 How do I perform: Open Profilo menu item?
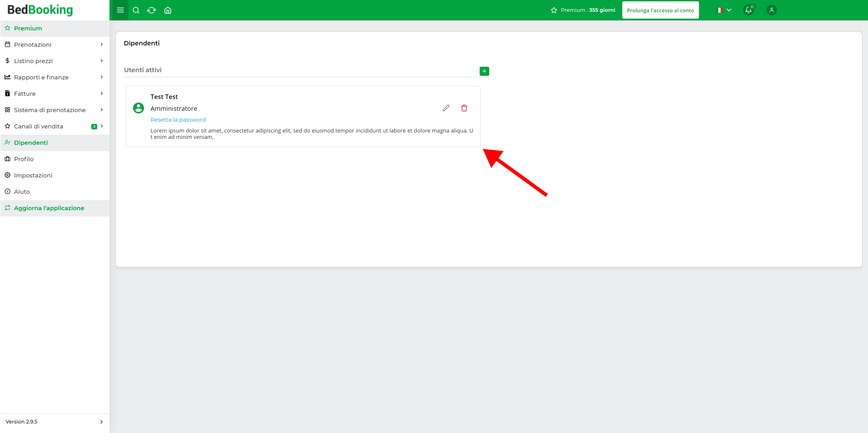[55, 159]
